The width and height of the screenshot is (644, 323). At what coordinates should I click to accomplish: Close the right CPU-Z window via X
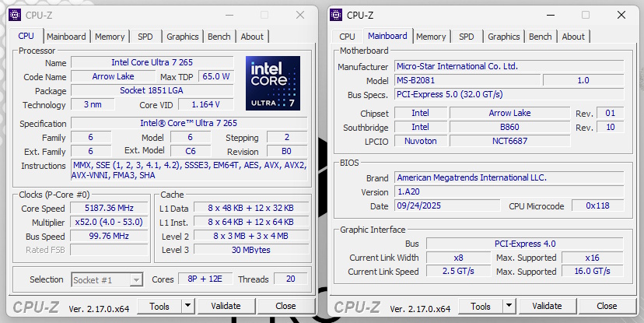tap(621, 16)
